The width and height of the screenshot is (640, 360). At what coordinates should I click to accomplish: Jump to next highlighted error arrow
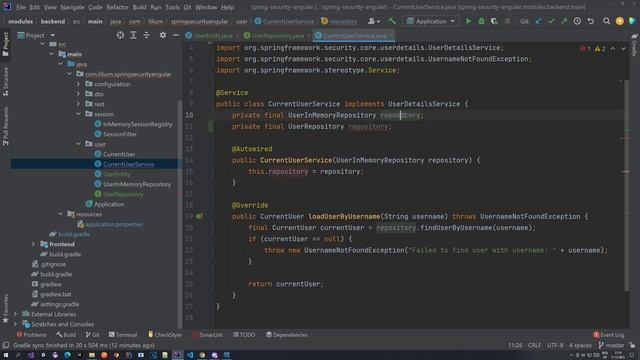click(x=623, y=49)
